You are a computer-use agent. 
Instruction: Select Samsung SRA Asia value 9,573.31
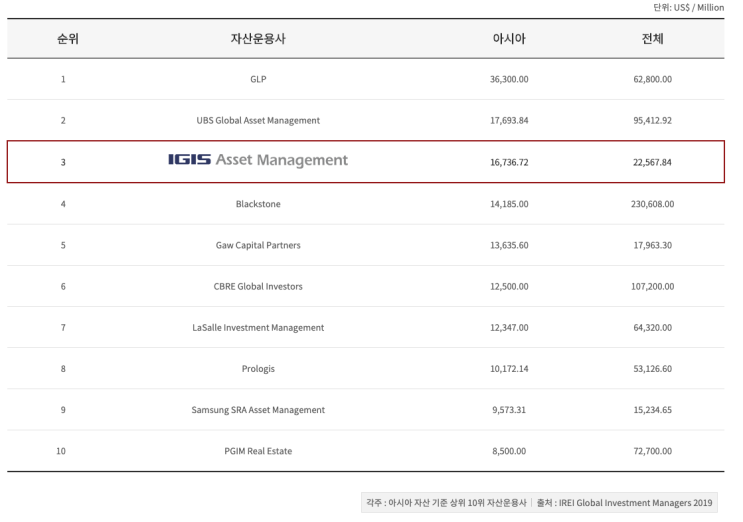click(509, 410)
